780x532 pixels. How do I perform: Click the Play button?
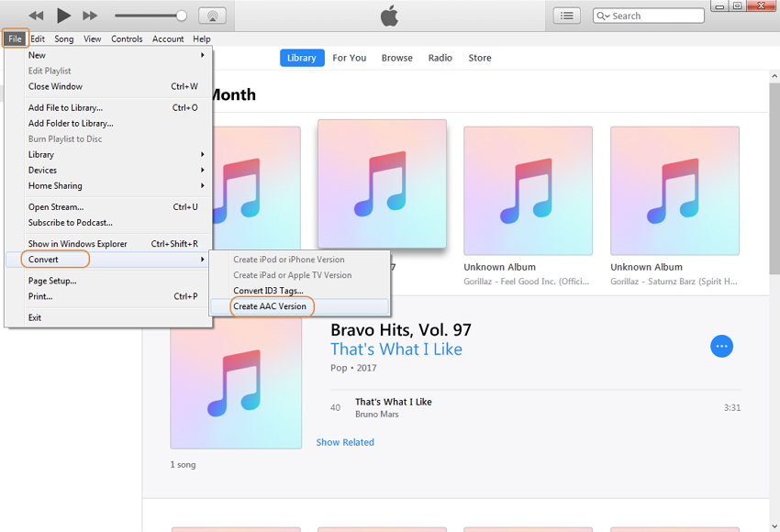point(63,16)
